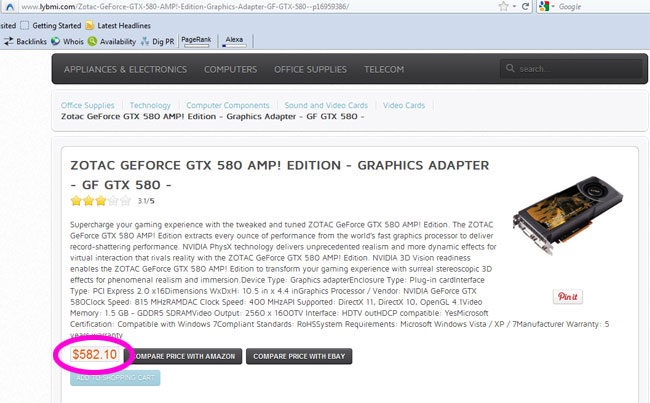Screen dimensions: 650x403
Task: Compare price with eBay
Action: click(299, 356)
